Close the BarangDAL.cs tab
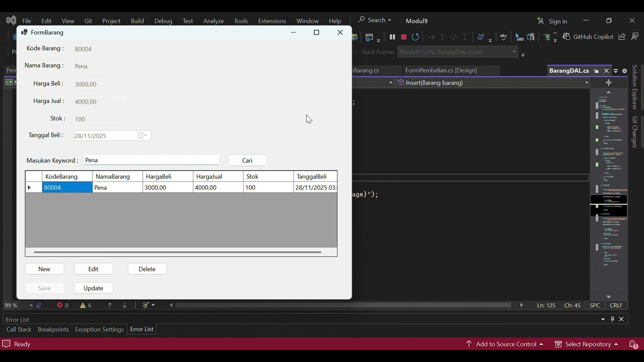Screen dimensions: 644x362 606,71
